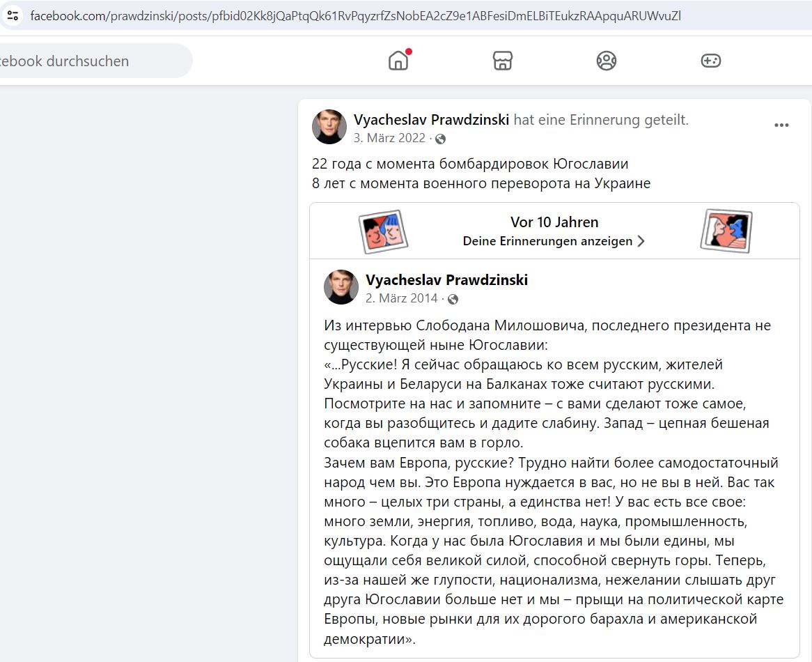The width and height of the screenshot is (812, 662).
Task: Click the profile picture in the shared memory
Action: click(x=341, y=287)
